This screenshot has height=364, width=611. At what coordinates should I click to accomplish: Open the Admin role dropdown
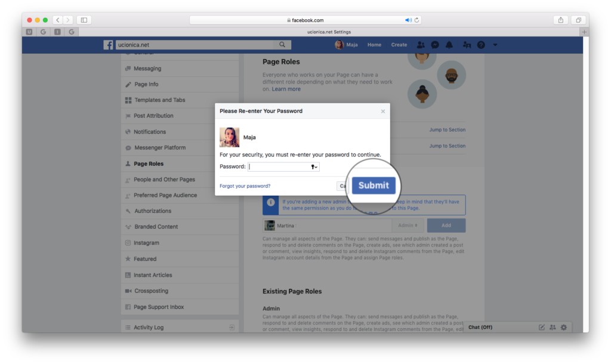click(408, 226)
